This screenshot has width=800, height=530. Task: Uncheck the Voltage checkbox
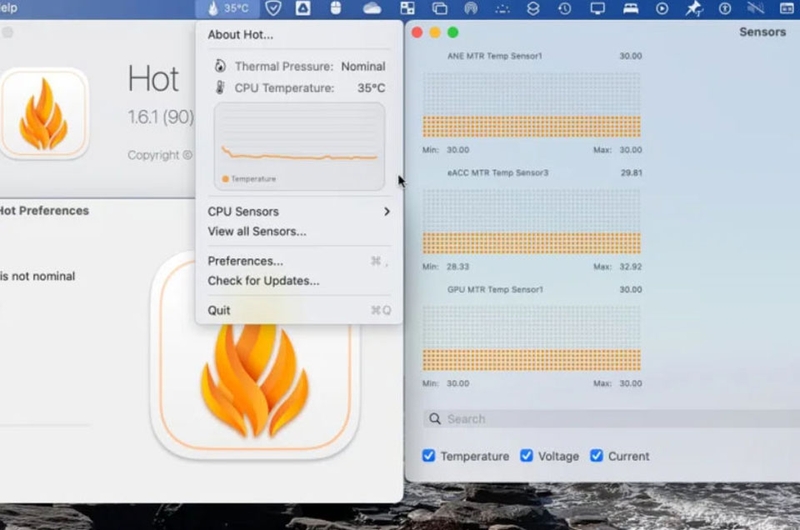click(526, 456)
